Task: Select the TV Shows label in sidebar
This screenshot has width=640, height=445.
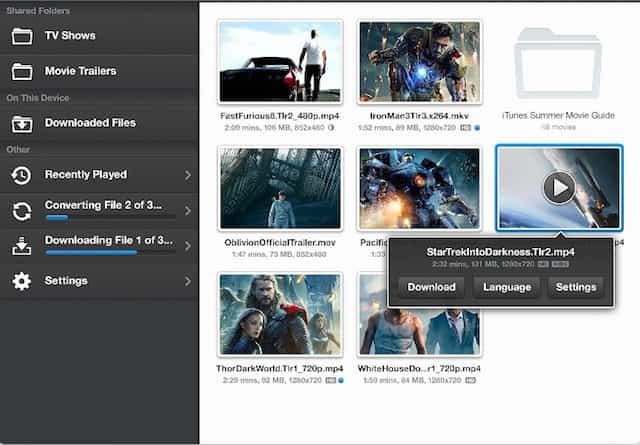Action: pyautogui.click(x=70, y=36)
